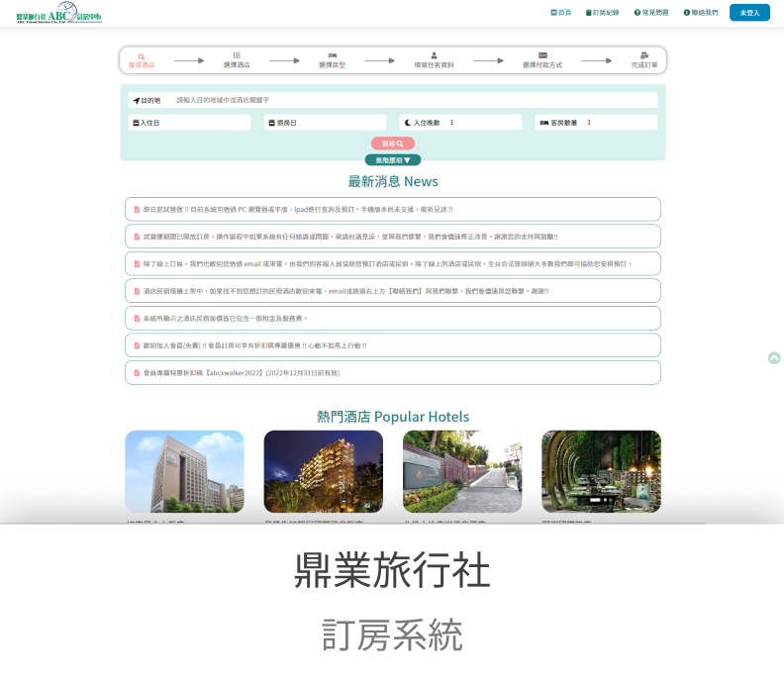The image size is (784, 681).
Task: Click the scroll-to-top arrow icon
Action: click(x=774, y=358)
